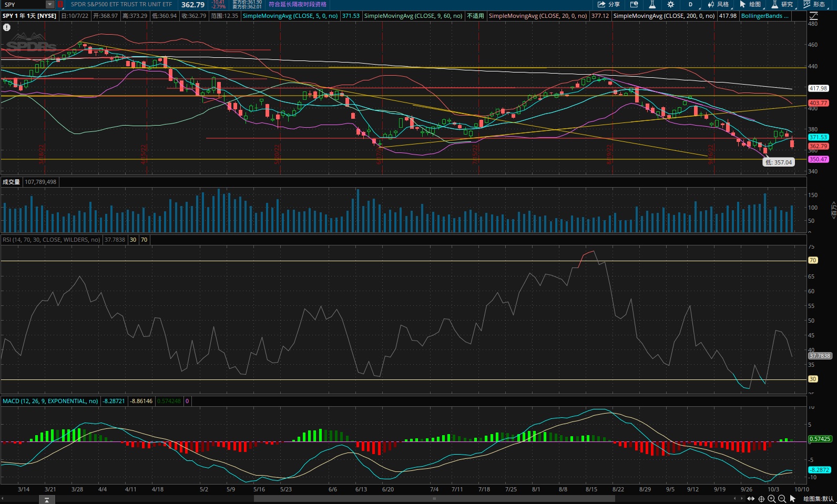Activate the crosshair pan tool icon

coord(761,499)
